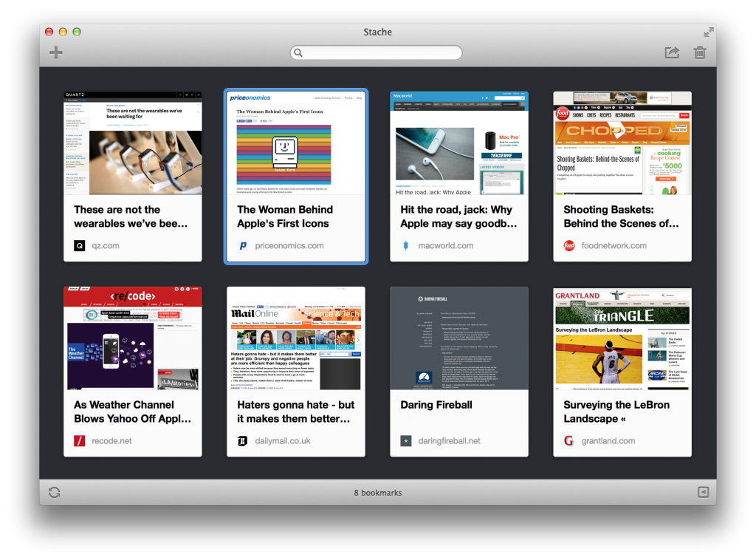Click the Daring Fireball star favicon
Screen dimensions: 756x560
(405, 441)
